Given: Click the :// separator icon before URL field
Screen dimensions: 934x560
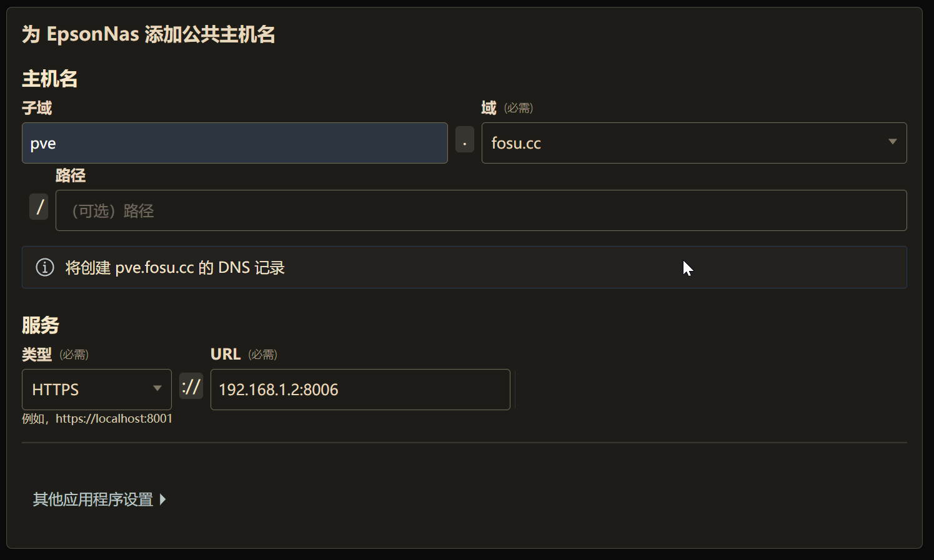Looking at the screenshot, I should [x=191, y=386].
